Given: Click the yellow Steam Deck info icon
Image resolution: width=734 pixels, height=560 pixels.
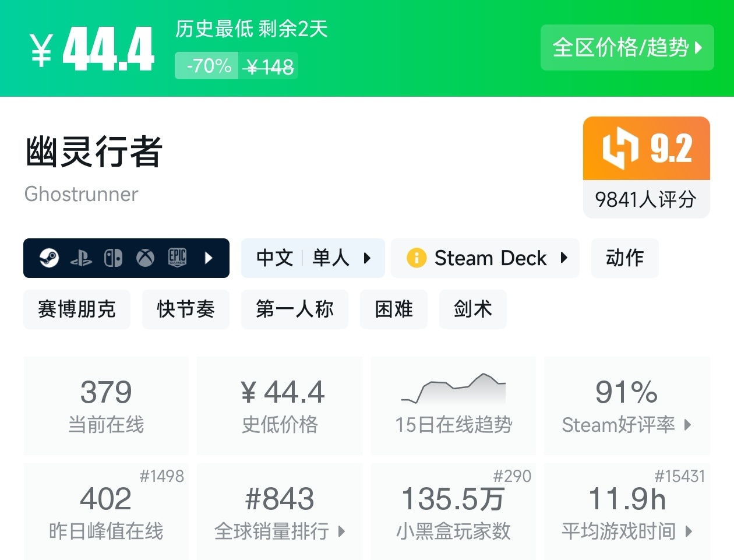Looking at the screenshot, I should [417, 258].
